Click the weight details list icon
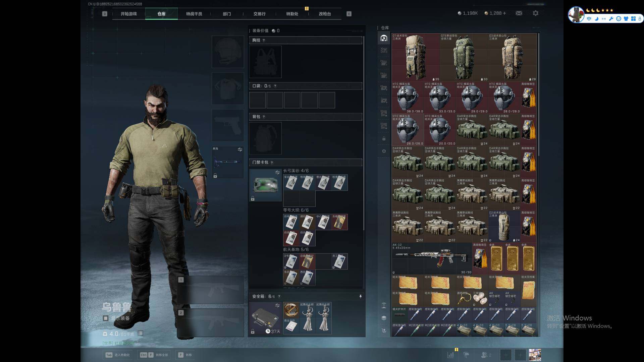 [x=141, y=333]
